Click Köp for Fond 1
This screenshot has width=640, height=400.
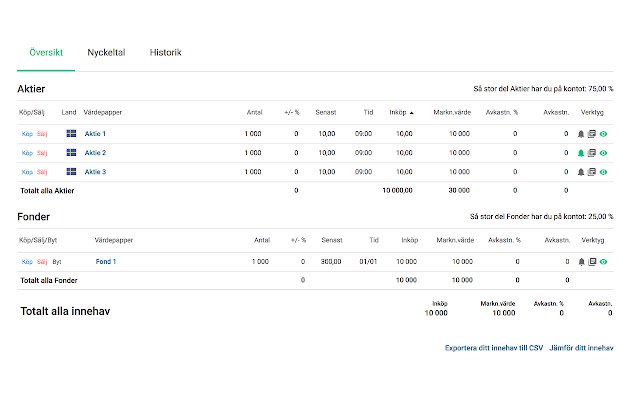[x=27, y=262]
